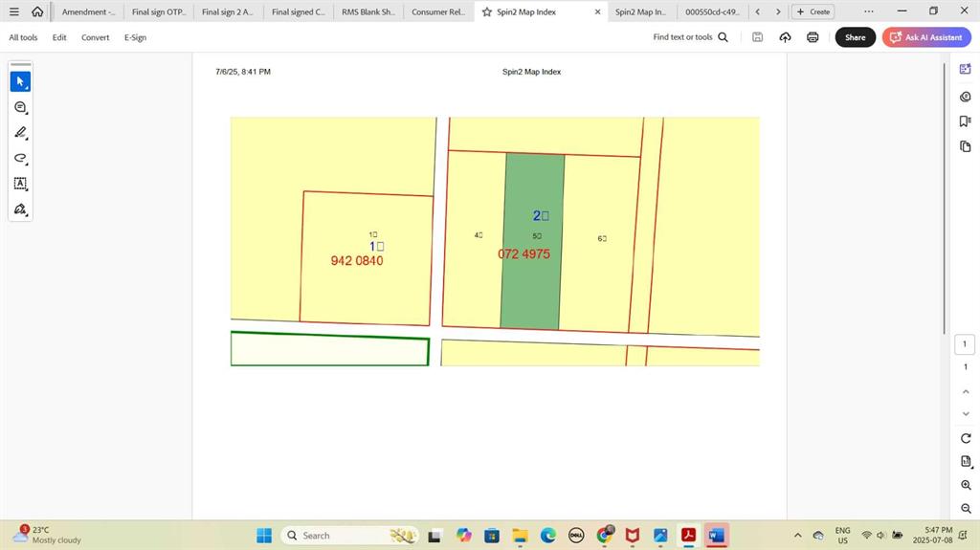Zoom in on the page
980x550 pixels.
point(966,485)
